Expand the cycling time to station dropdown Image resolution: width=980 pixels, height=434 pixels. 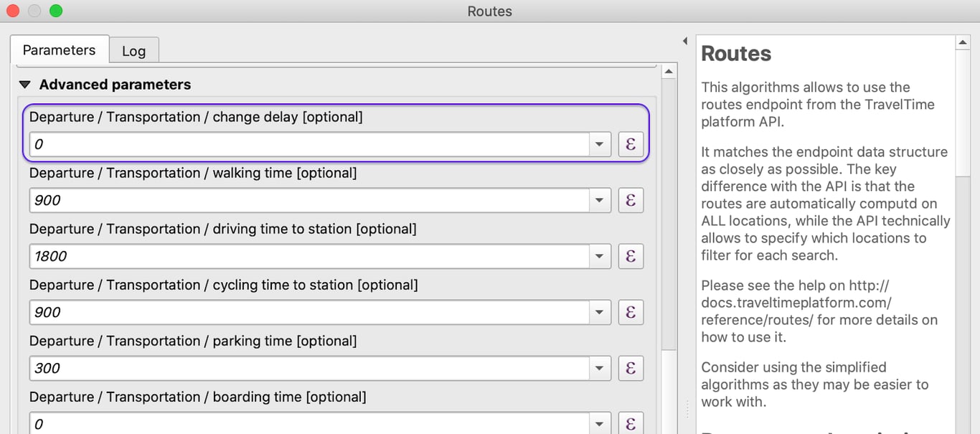599,312
